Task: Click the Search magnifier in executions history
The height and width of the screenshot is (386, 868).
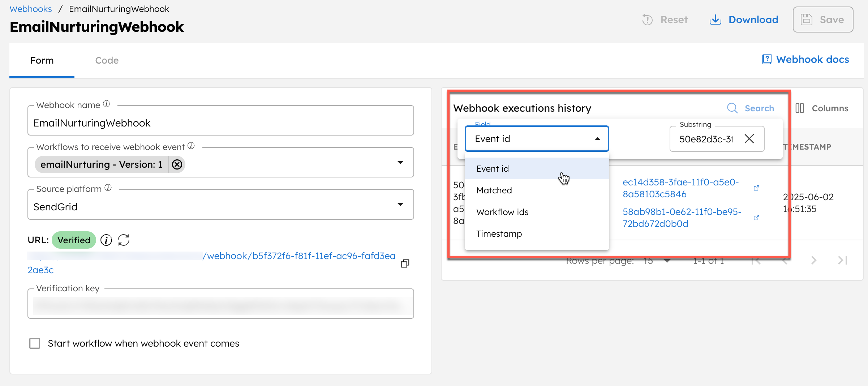Action: [x=732, y=108]
